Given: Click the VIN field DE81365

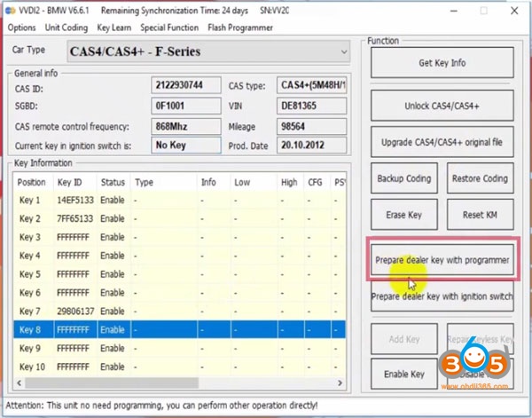Looking at the screenshot, I should (312, 106).
